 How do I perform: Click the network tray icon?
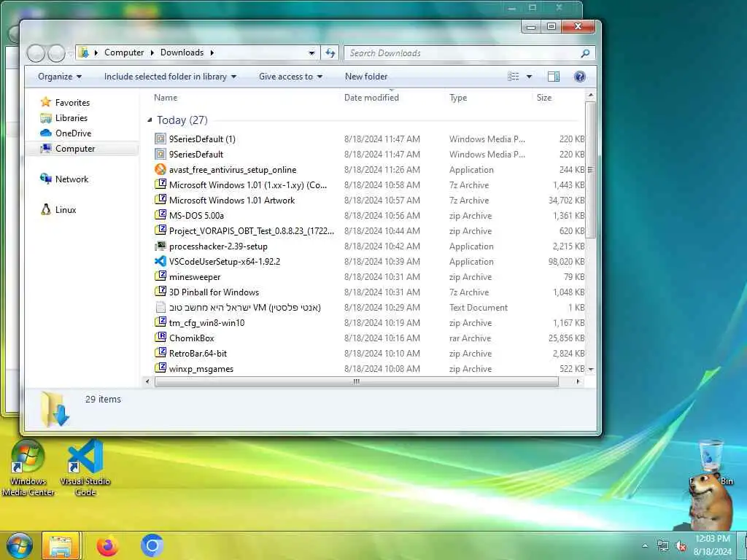[x=662, y=545]
